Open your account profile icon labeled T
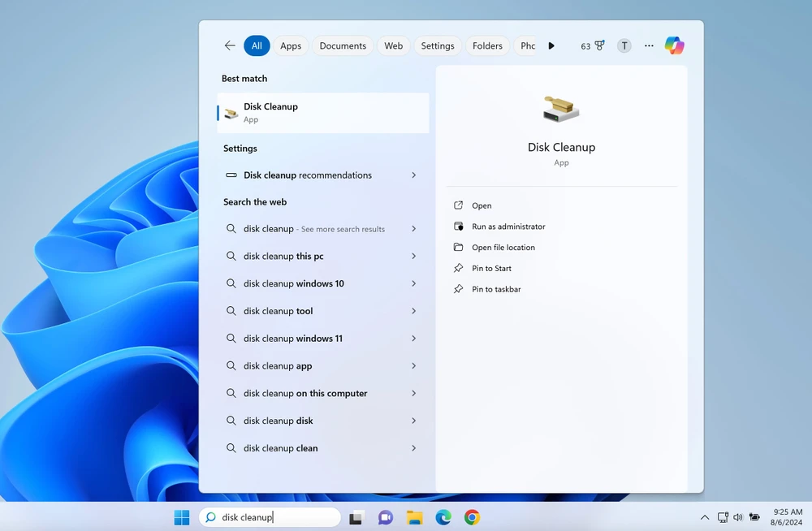The image size is (812, 531). [x=624, y=45]
